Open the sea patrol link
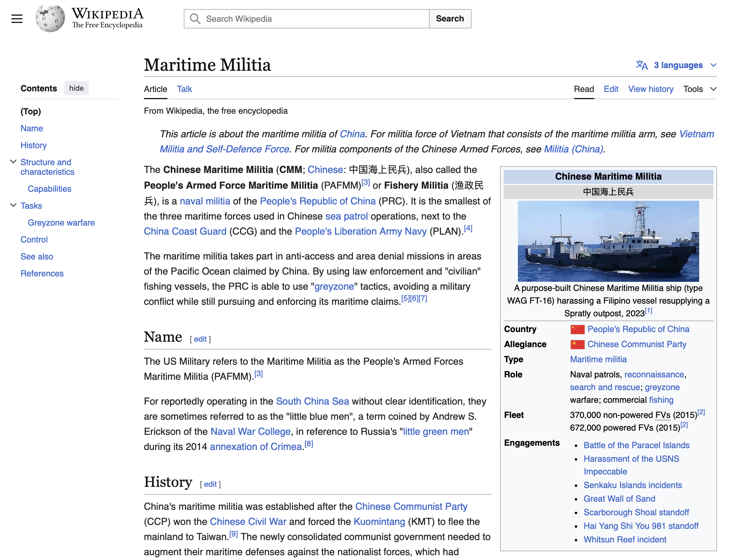Image resolution: width=737 pixels, height=560 pixels. (346, 216)
